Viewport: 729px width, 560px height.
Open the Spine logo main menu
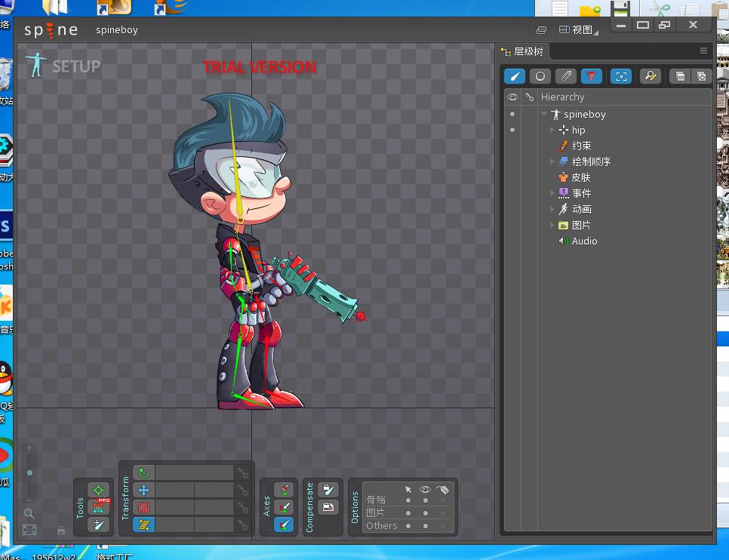(51, 30)
